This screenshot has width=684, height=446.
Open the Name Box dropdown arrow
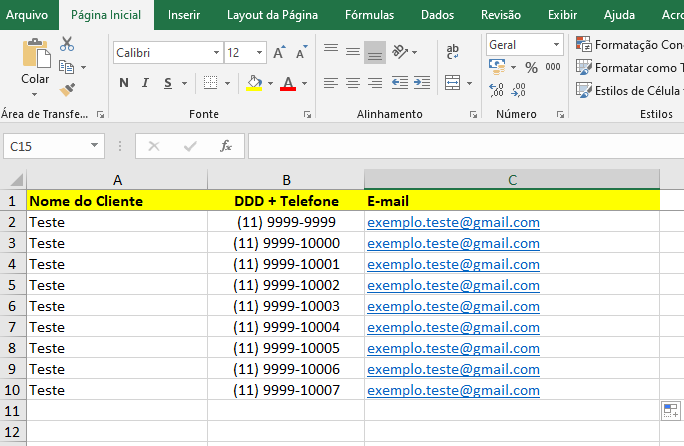(95, 146)
